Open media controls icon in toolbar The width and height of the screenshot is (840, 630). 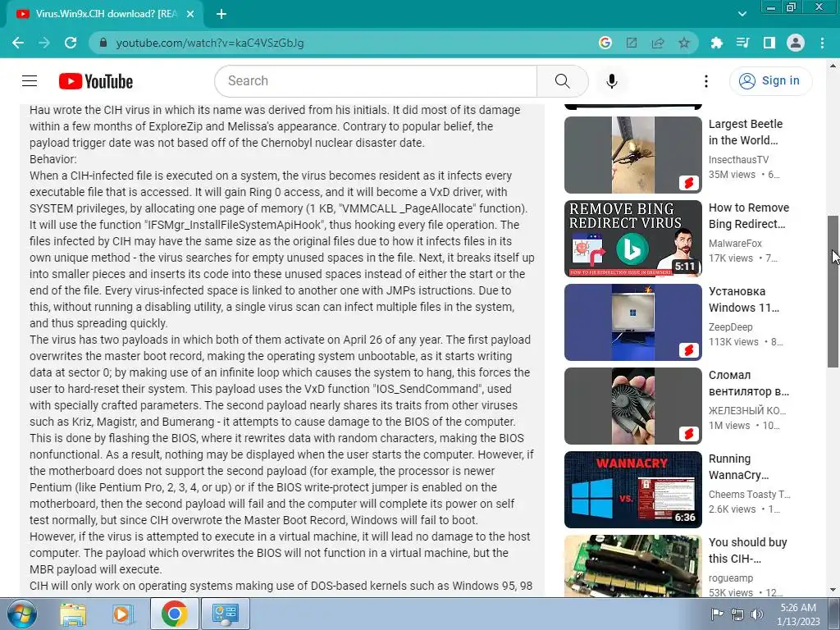pyautogui.click(x=742, y=43)
